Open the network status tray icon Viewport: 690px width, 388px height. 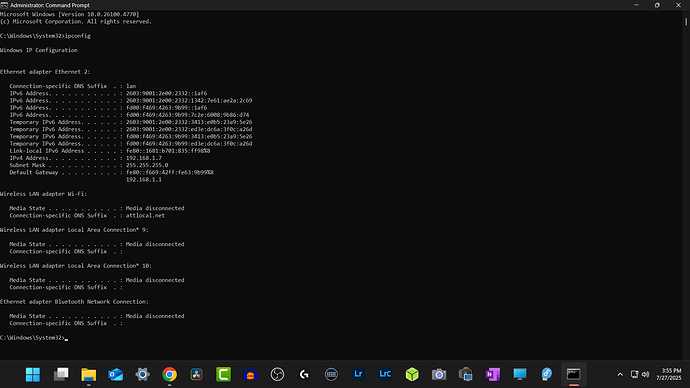pyautogui.click(x=634, y=374)
